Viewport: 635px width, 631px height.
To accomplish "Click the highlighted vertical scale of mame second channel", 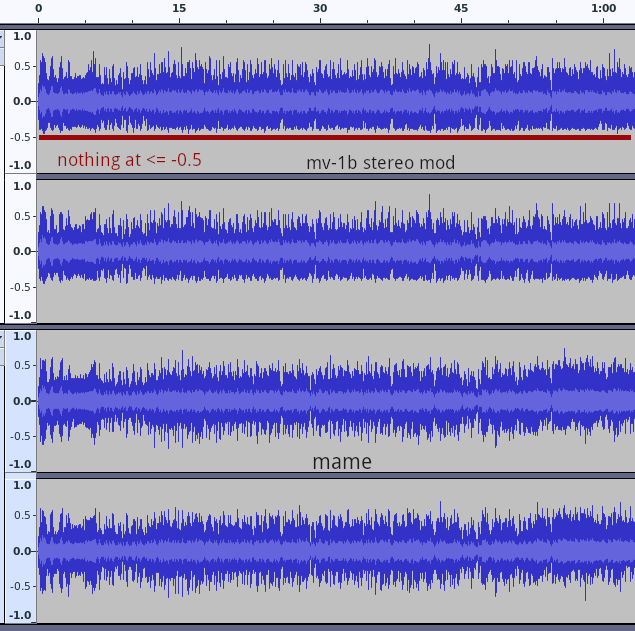I will point(21,550).
